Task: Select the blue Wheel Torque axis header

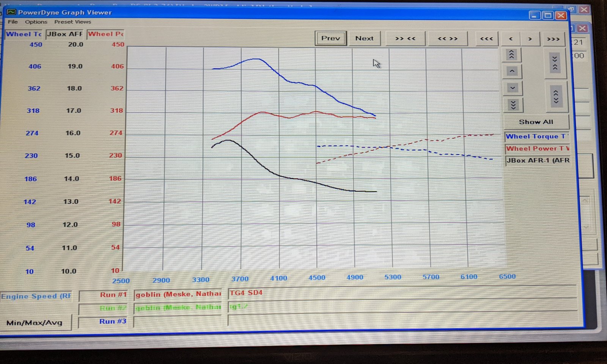Action: [24, 34]
